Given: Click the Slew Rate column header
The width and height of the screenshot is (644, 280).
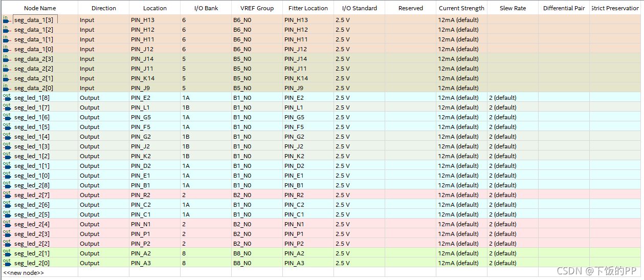Looking at the screenshot, I should click(x=513, y=8).
